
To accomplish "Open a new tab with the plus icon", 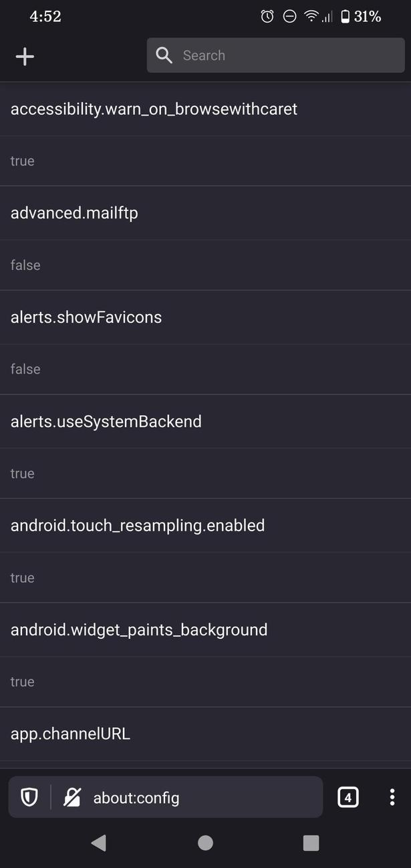I will coord(25,56).
